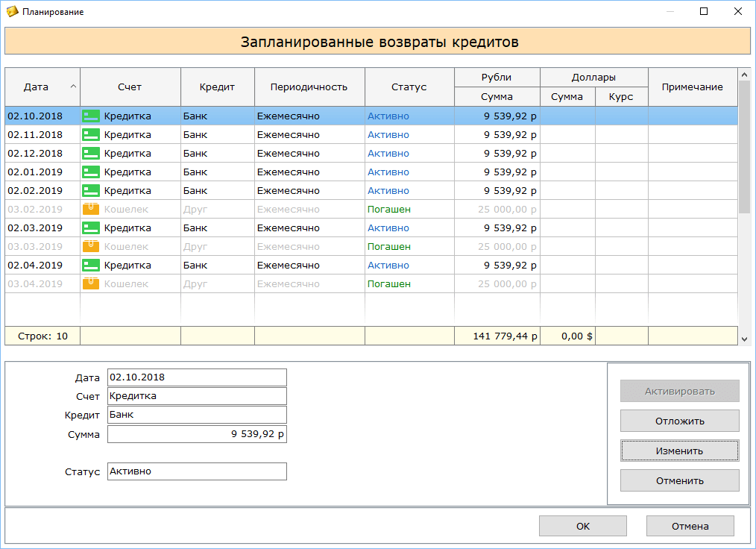
Task: Click Активно status in the 02.03.2019 row
Action: point(388,228)
